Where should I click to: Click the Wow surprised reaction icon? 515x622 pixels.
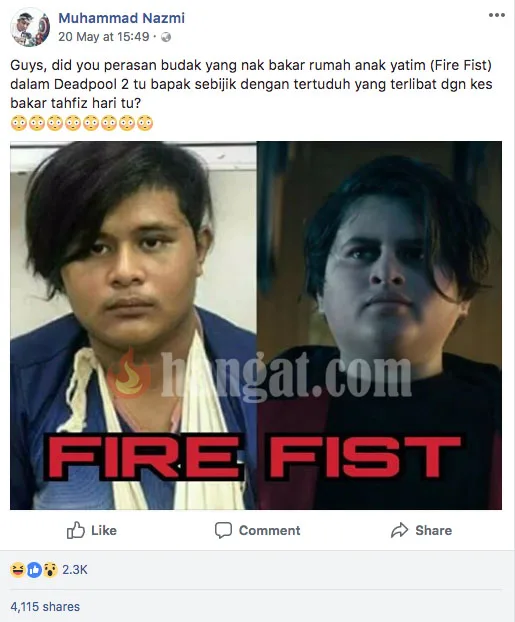tap(50, 570)
